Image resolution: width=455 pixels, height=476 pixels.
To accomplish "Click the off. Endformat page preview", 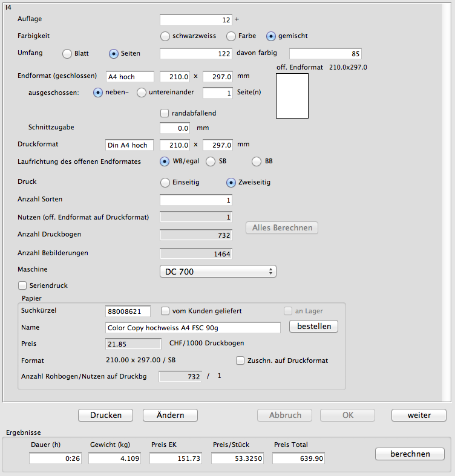I will click(292, 96).
